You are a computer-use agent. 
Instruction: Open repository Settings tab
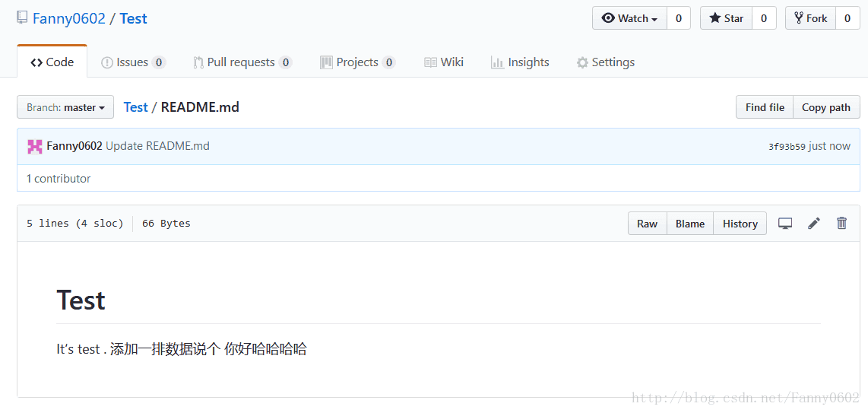606,62
